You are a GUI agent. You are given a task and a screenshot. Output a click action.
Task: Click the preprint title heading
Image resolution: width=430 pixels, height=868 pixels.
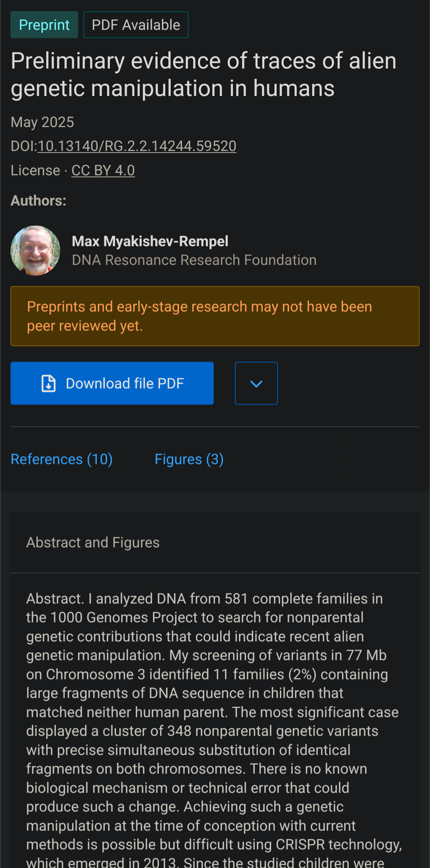point(203,75)
